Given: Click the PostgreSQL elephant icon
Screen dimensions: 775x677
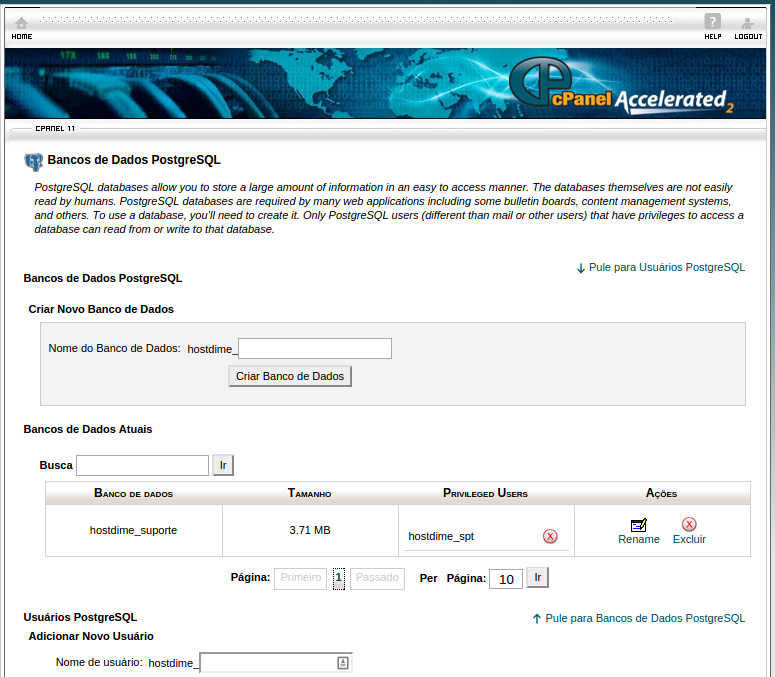Looking at the screenshot, I should (34, 162).
